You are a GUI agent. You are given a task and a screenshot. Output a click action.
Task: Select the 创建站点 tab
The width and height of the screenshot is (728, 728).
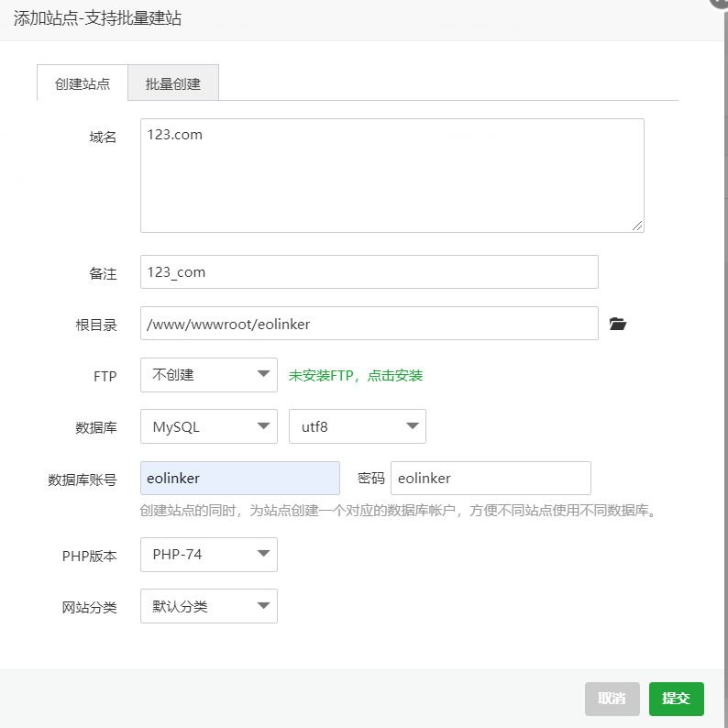[83, 83]
